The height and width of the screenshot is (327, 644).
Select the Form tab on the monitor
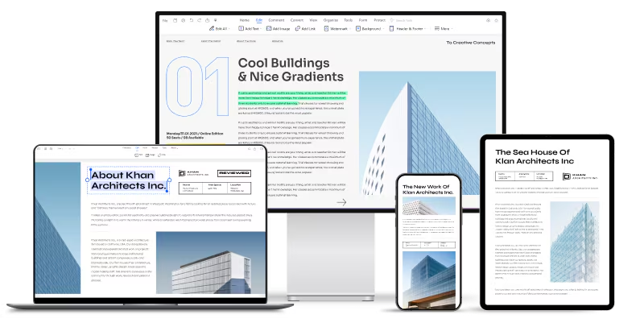[363, 20]
